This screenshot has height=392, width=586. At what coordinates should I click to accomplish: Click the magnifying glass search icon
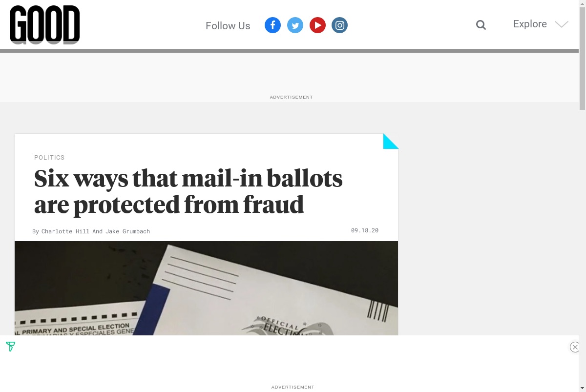(x=481, y=25)
